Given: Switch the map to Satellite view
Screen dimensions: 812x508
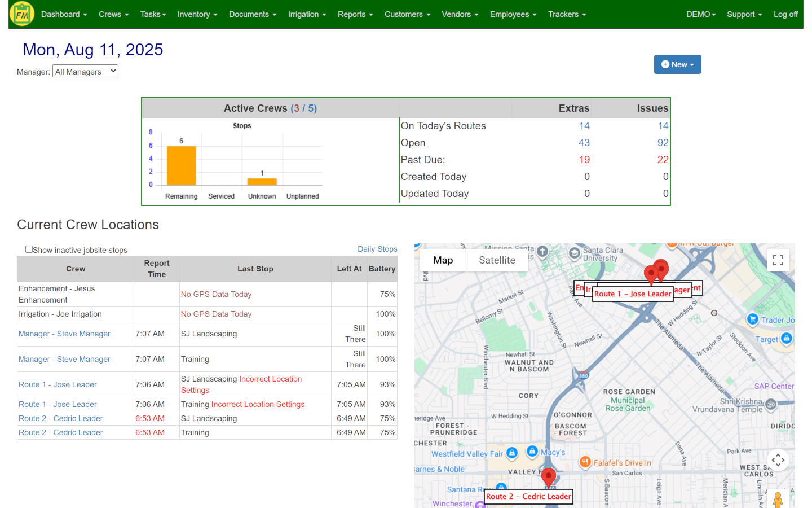Looking at the screenshot, I should 497,260.
